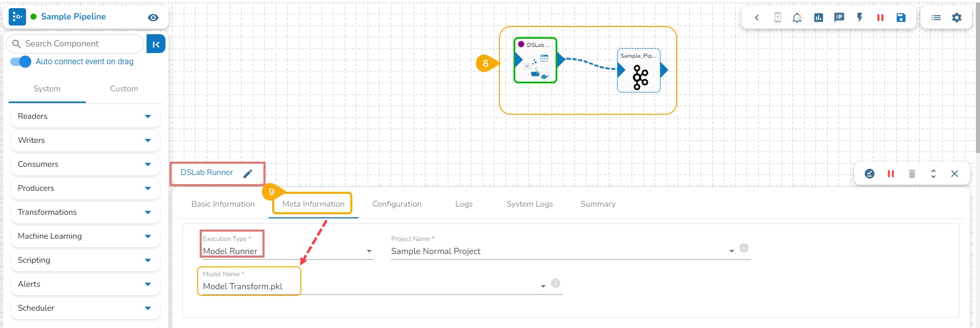Switch to the Configuration tab
980x328 pixels.
pos(397,204)
